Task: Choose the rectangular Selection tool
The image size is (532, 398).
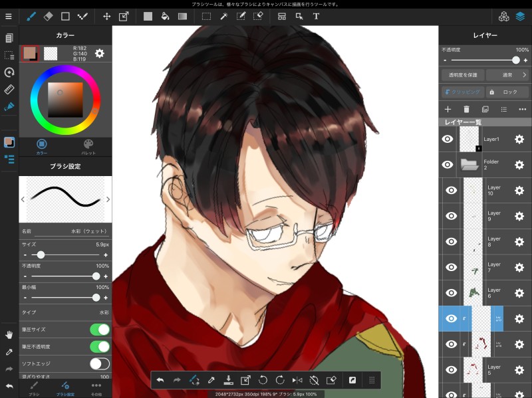Action: (206, 16)
